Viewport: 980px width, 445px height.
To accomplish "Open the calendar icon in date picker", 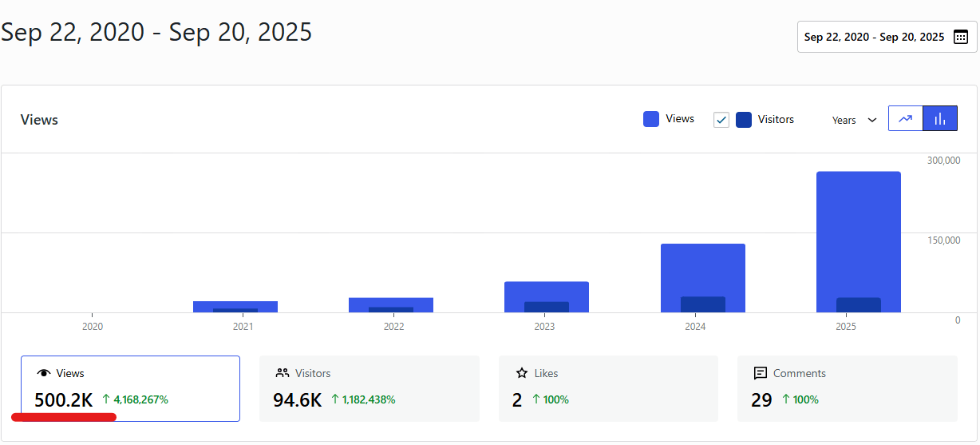I will pos(961,37).
